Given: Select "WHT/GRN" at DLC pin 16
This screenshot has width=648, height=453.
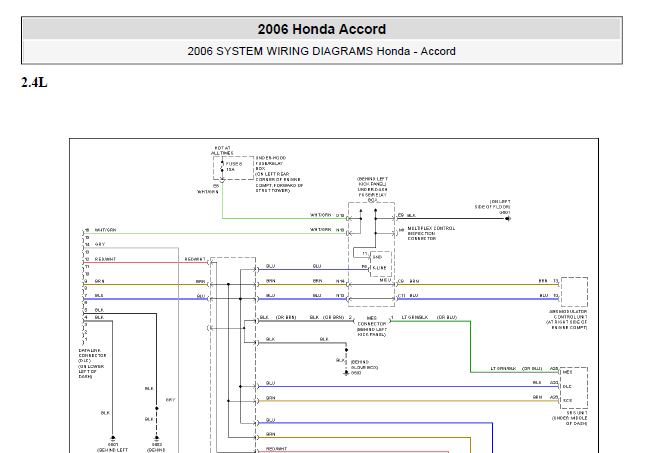Looking at the screenshot, I should coord(105,230).
